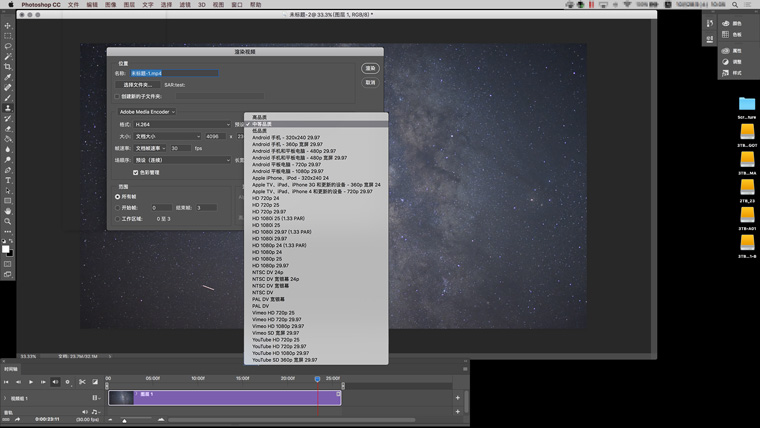Choose PAL DV preset

(260, 306)
